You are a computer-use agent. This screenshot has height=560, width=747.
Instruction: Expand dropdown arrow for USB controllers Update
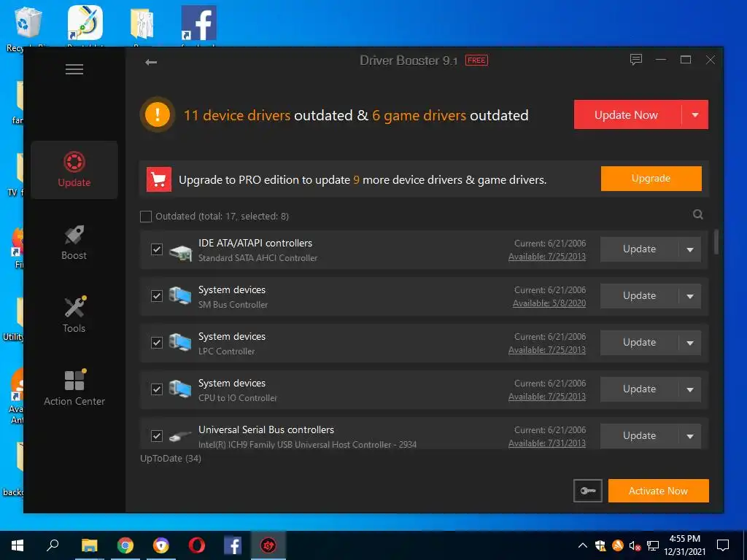[x=690, y=436]
